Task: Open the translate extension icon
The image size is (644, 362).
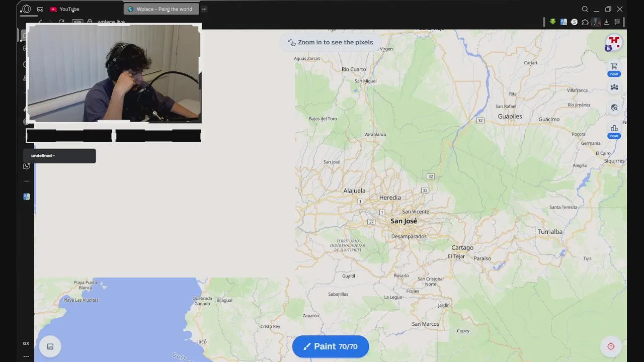Action: pos(563,22)
